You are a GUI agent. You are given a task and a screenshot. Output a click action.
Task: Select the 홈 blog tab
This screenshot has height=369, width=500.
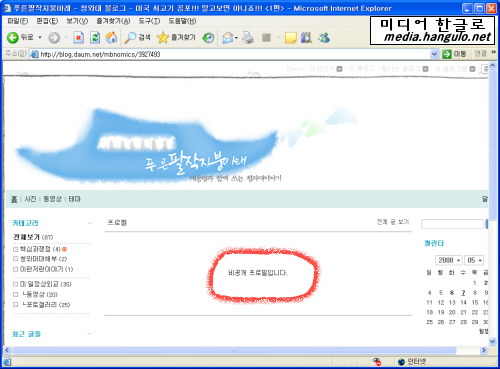point(14,199)
